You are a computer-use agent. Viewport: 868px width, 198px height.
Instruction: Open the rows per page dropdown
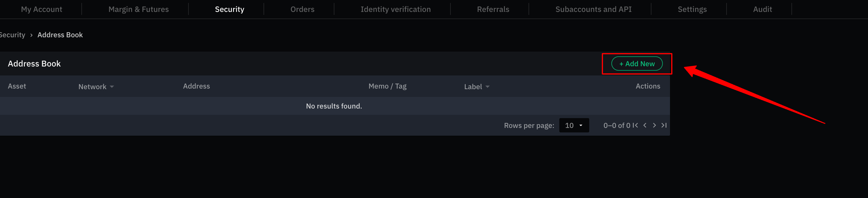pyautogui.click(x=574, y=125)
